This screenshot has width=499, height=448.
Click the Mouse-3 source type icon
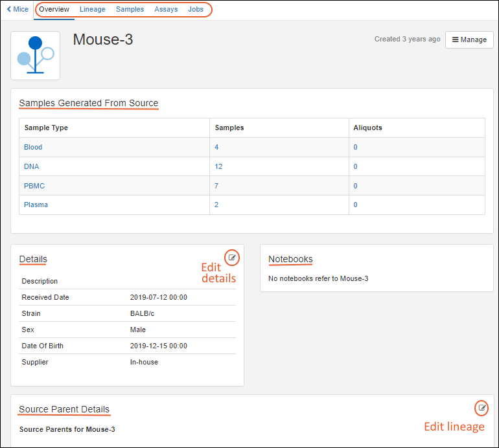(35, 56)
